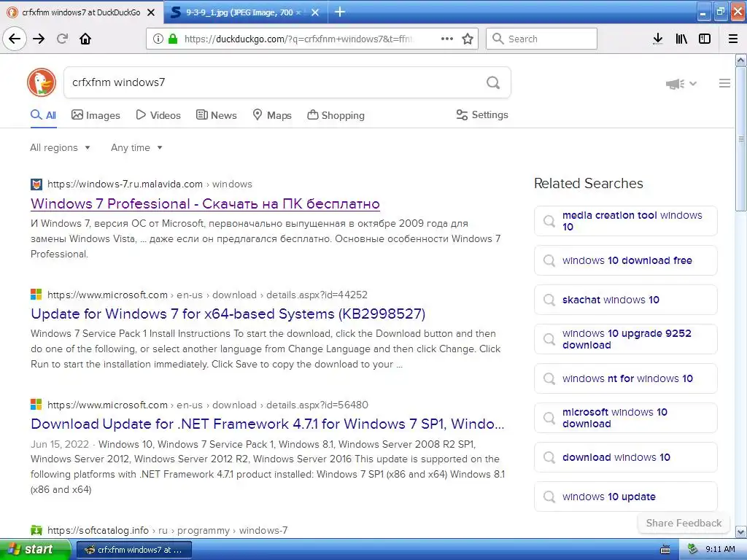Click the malavida site favicon
Screen dimensions: 747x560
(36, 184)
